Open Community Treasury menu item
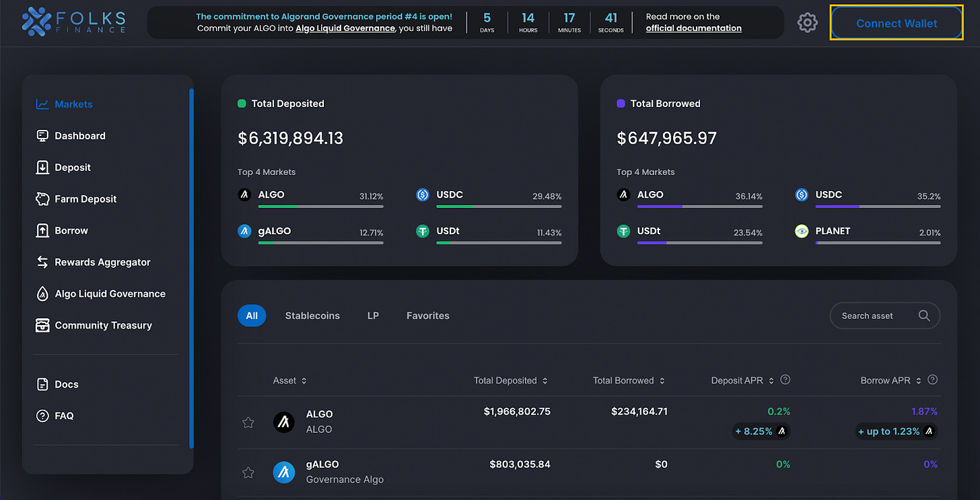This screenshot has height=500, width=980. [103, 326]
